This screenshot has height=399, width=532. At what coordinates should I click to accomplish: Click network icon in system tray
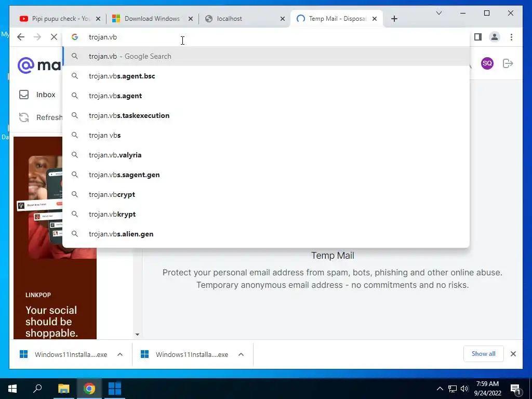click(453, 389)
